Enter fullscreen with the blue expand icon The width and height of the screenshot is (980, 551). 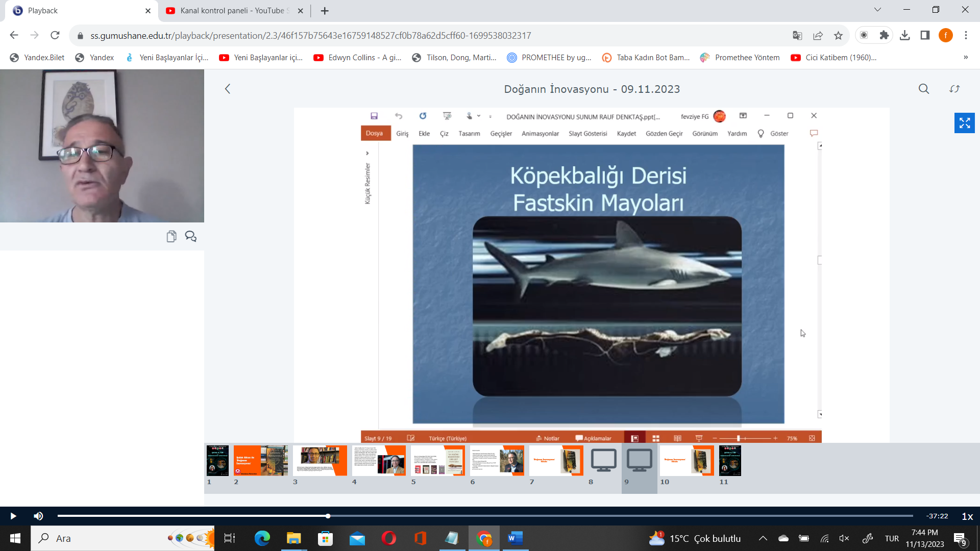coord(964,123)
